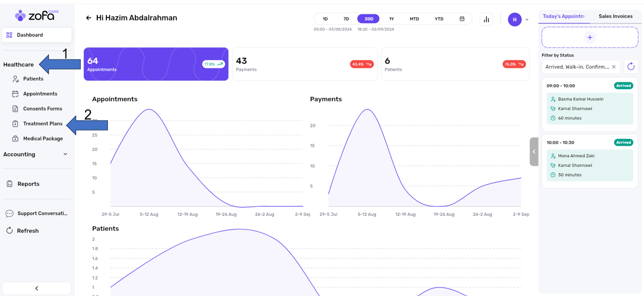
Task: Collapse the left sidebar with chevron
Action: tap(36, 288)
